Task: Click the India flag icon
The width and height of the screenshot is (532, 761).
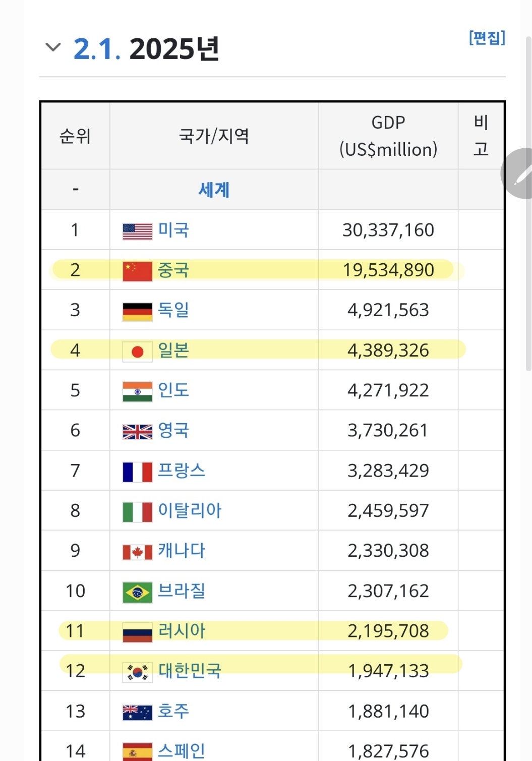Action: [137, 391]
